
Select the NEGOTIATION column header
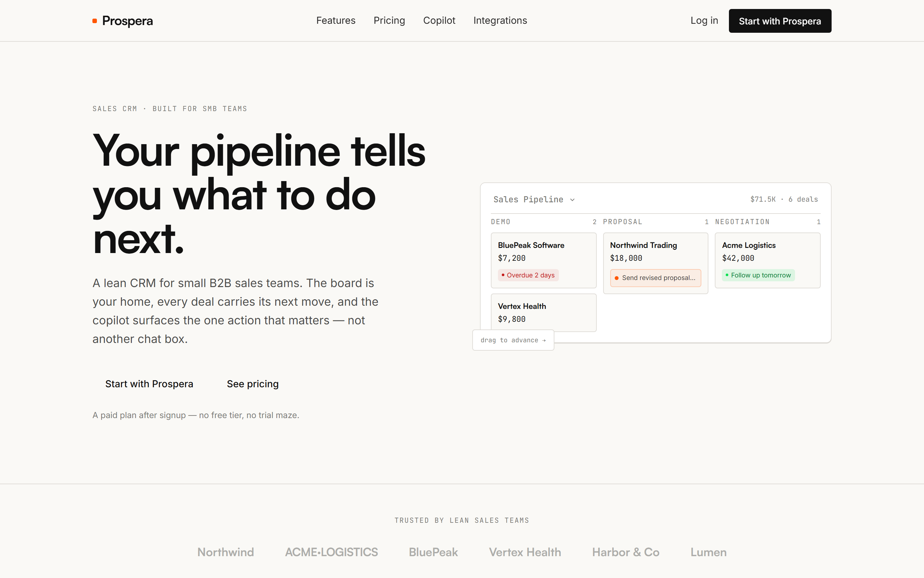coord(742,222)
